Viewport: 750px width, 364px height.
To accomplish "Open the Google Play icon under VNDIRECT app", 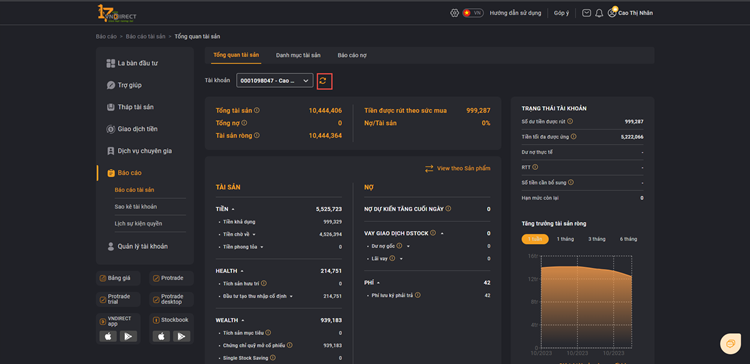I will click(128, 336).
